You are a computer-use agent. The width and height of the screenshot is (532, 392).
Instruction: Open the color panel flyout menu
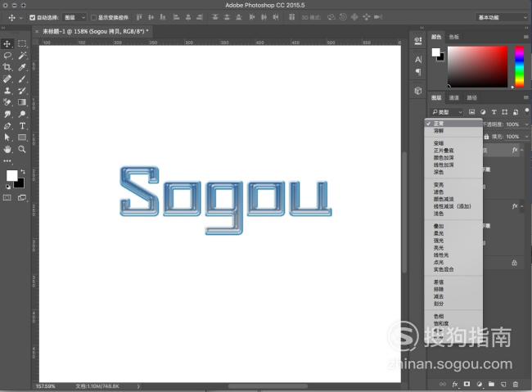[526, 37]
